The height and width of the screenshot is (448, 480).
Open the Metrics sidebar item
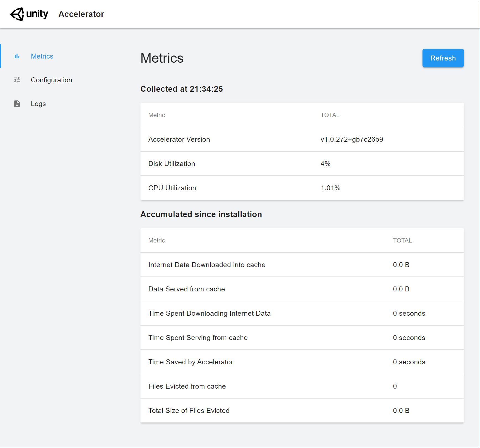click(42, 56)
